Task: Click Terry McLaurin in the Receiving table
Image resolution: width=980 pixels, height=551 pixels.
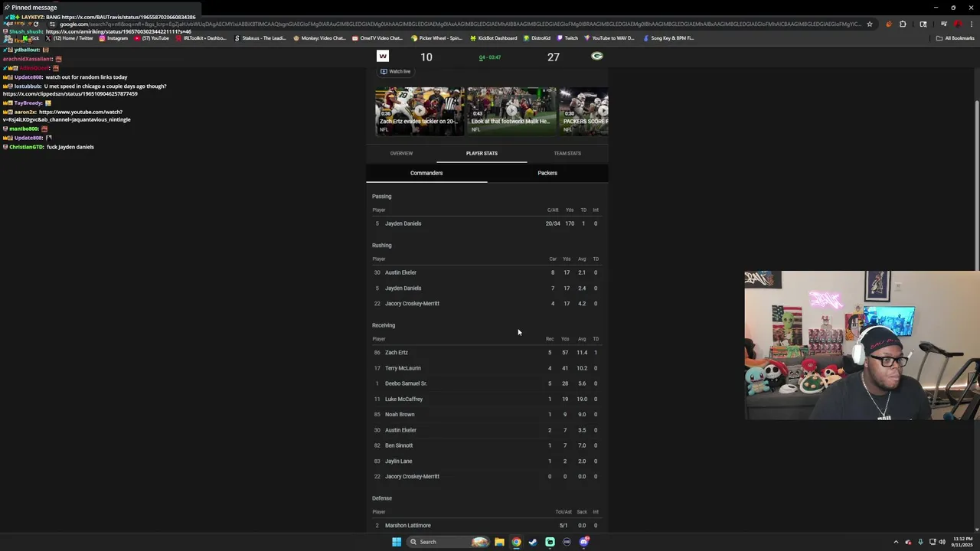Action: point(403,368)
